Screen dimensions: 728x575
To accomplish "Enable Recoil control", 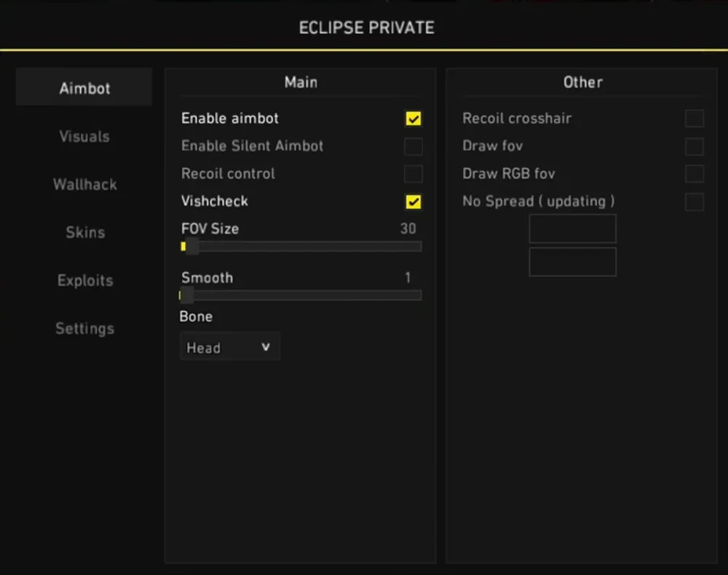I will point(413,174).
